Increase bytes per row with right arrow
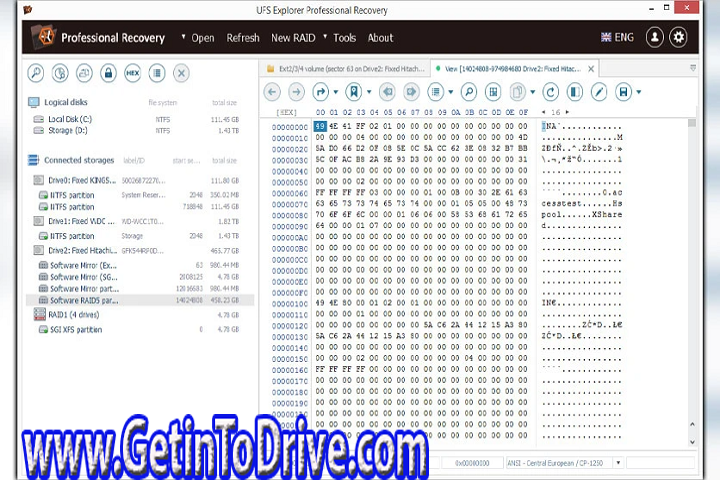 (567, 112)
